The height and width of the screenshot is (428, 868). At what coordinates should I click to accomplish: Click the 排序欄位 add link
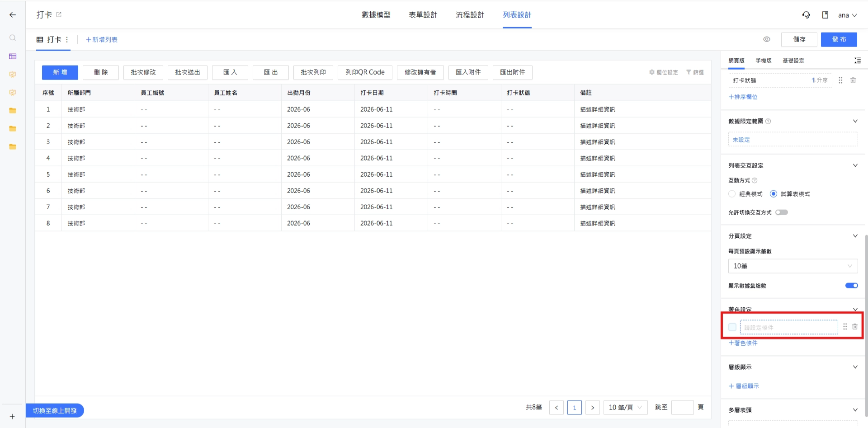pyautogui.click(x=743, y=97)
